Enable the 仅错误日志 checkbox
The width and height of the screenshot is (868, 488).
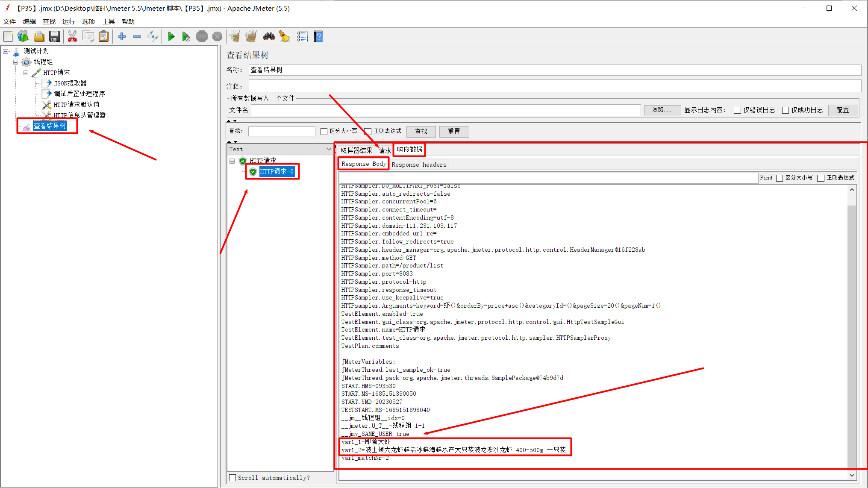[x=737, y=110]
